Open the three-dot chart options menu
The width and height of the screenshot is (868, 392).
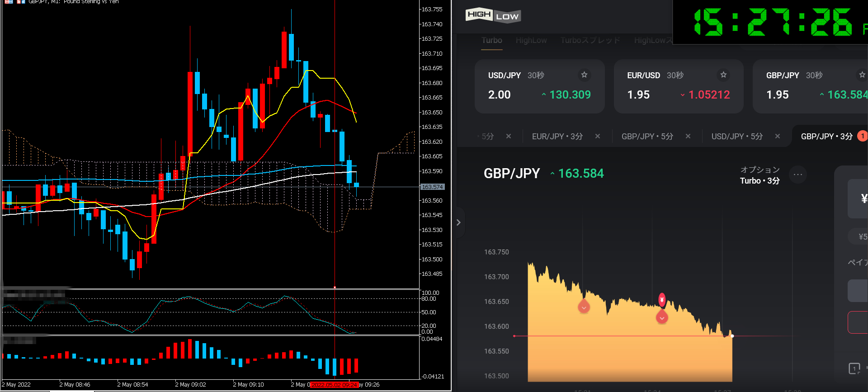tap(798, 175)
